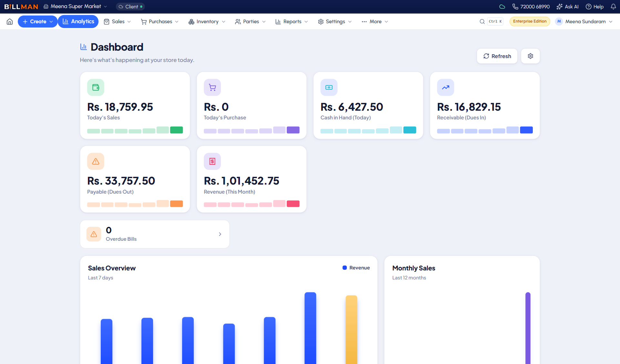Click the Rs. 18,759.95 sales value

click(x=120, y=107)
